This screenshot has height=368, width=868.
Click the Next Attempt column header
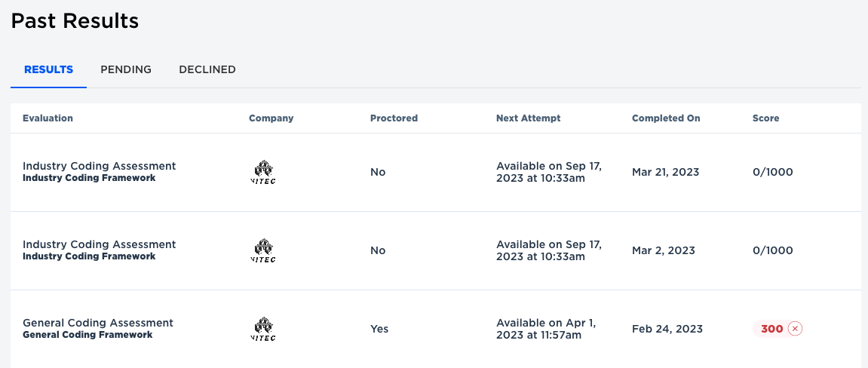tap(529, 118)
